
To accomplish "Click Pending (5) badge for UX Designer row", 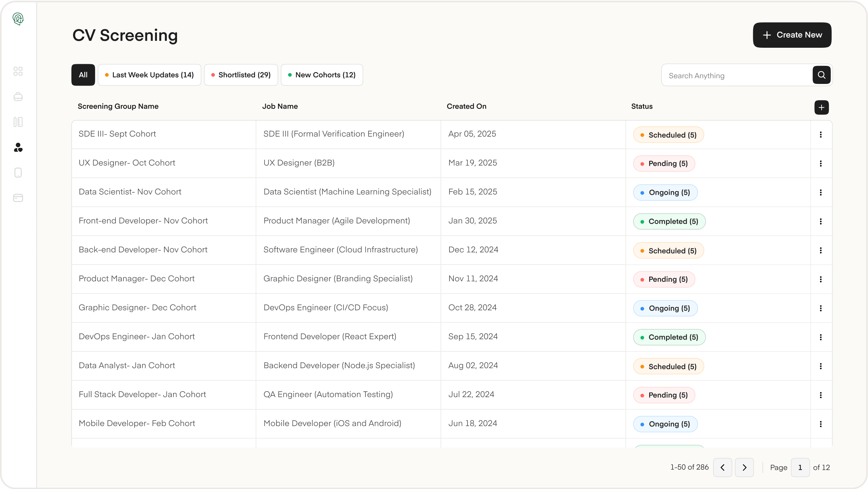I will pos(664,164).
